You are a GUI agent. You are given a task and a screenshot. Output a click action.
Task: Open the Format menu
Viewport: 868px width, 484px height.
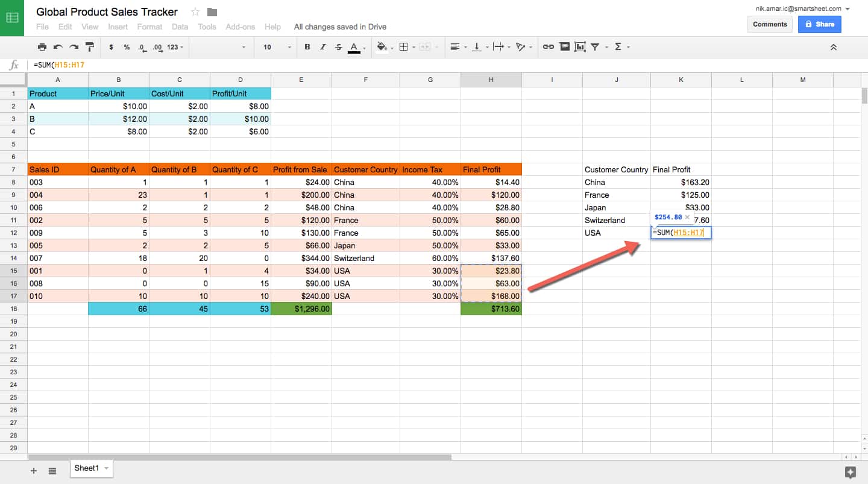pyautogui.click(x=149, y=27)
